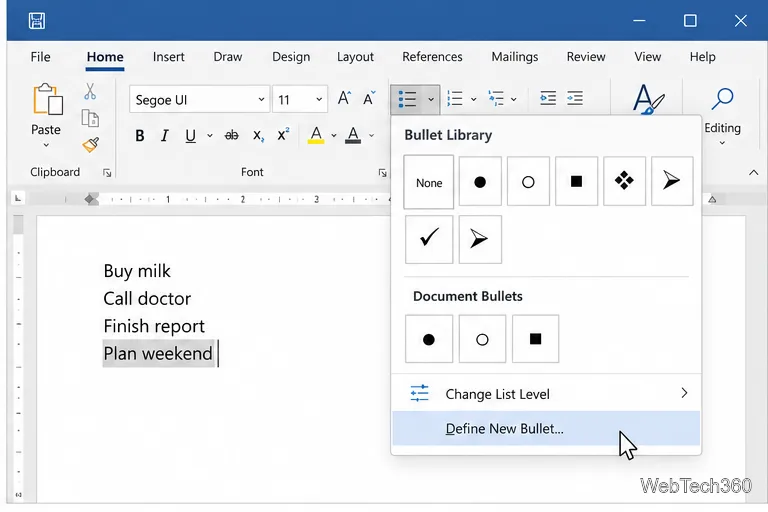Click the Cut scissors icon

click(90, 91)
